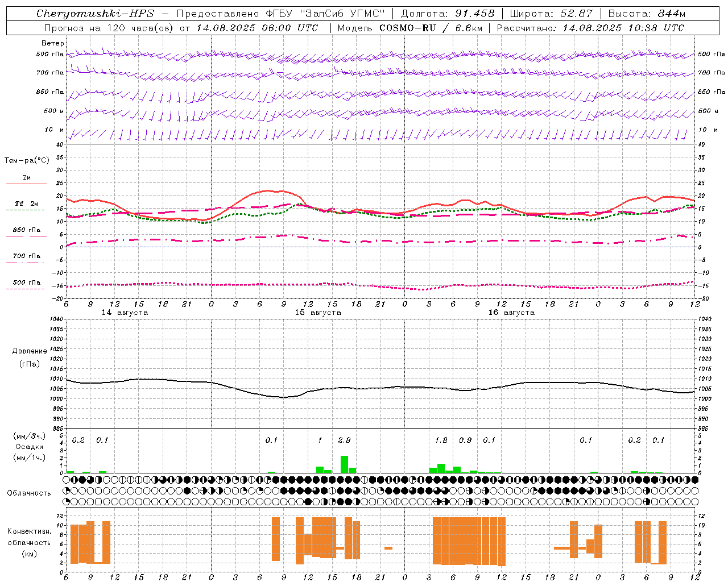Image resolution: width=728 pixels, height=582 pixels.
Task: Click the "(мм/1ч.)" precipitation unit label
Action: [x=29, y=457]
